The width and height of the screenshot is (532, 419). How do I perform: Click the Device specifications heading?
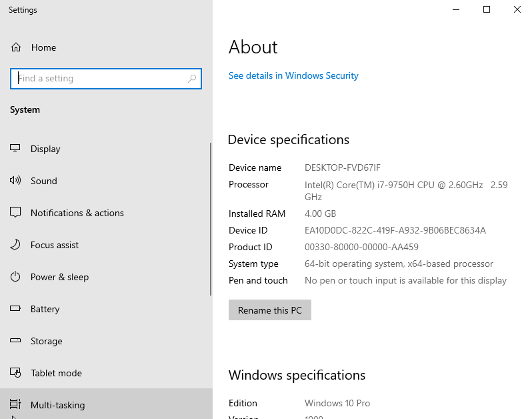pos(289,139)
